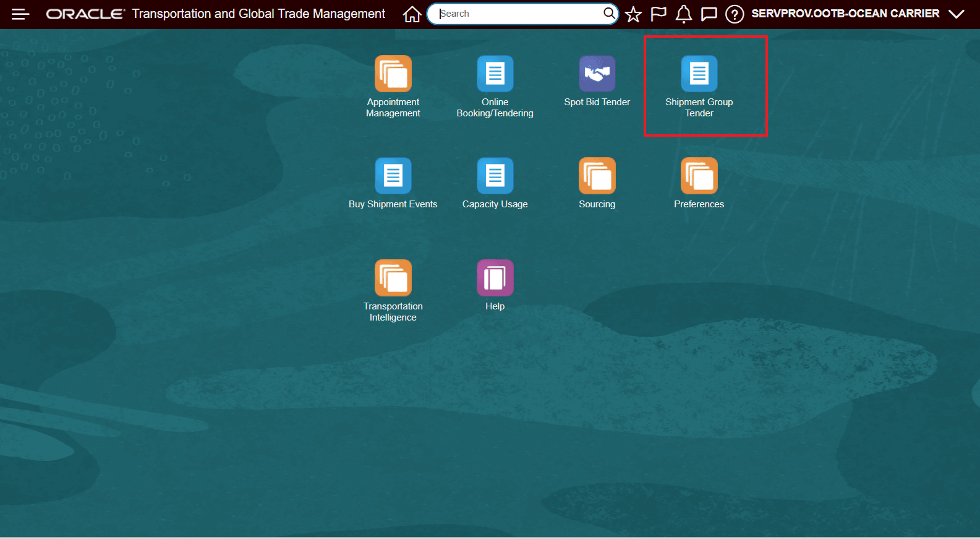This screenshot has width=980, height=539.
Task: Click Transportation and Global Trade Management title
Action: (x=258, y=14)
